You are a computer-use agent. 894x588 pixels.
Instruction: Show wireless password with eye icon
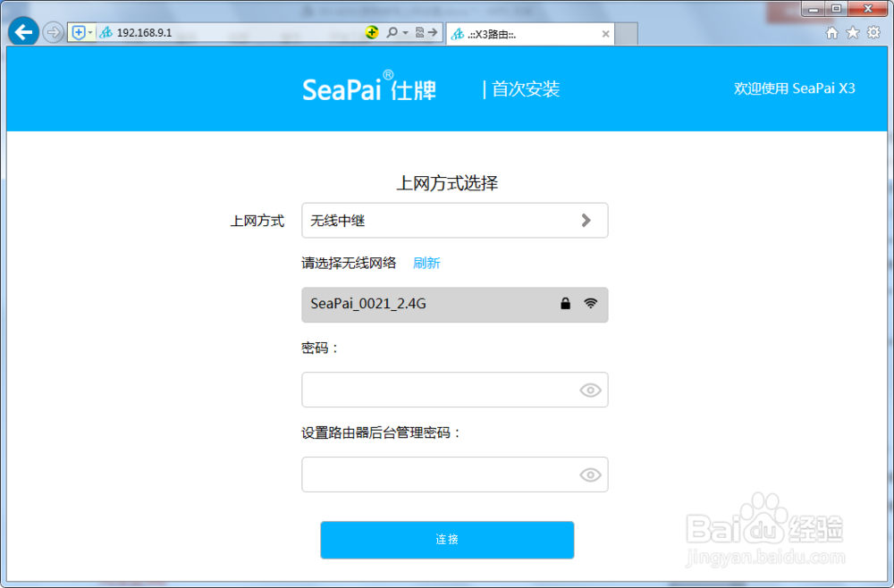(x=590, y=391)
